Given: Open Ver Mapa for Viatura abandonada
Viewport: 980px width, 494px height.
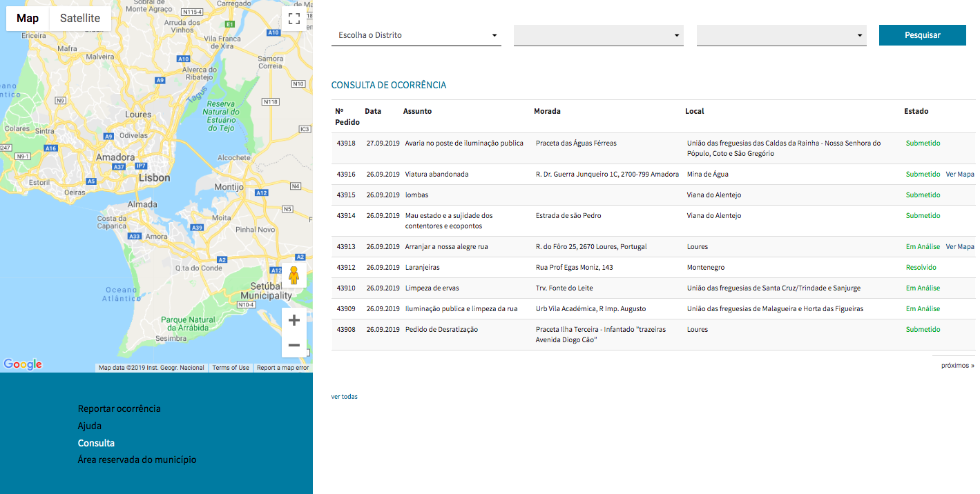Looking at the screenshot, I should coord(959,175).
